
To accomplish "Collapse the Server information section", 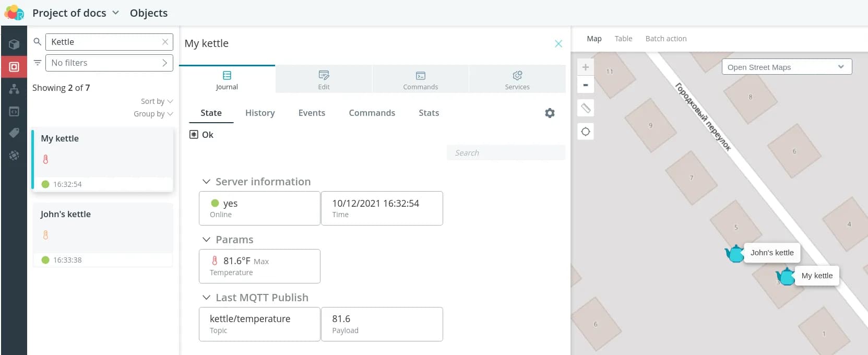I will tap(207, 182).
